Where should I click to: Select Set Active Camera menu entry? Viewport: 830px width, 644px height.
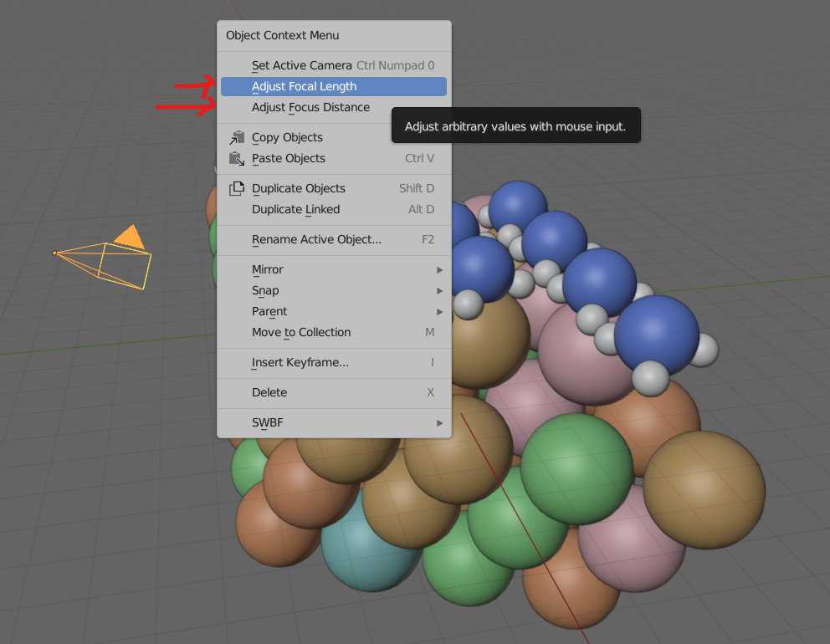(x=334, y=65)
